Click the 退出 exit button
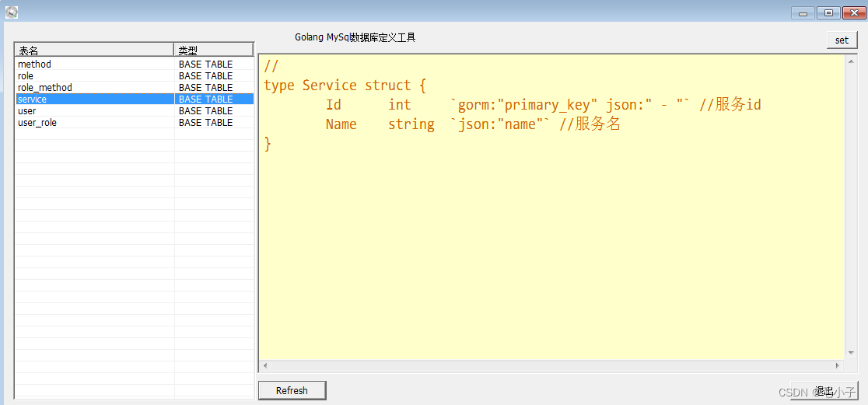868x405 pixels. pyautogui.click(x=824, y=390)
